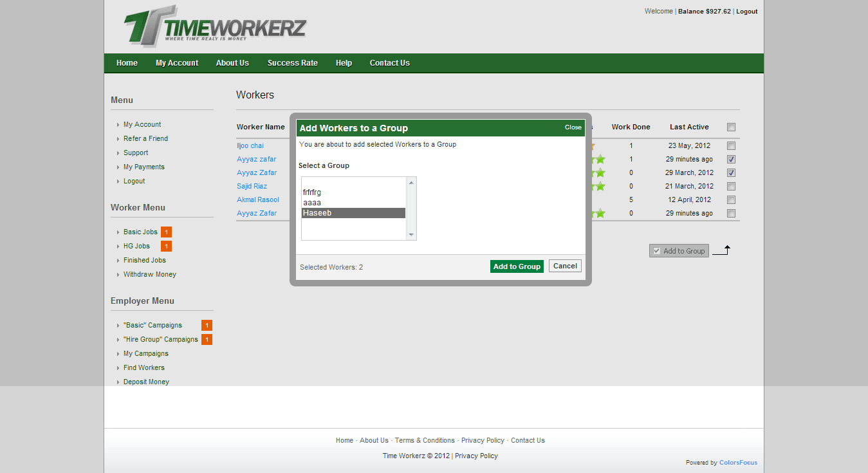This screenshot has height=473, width=868.
Task: Open Basic Jobs in Worker Menu
Action: pyautogui.click(x=140, y=232)
